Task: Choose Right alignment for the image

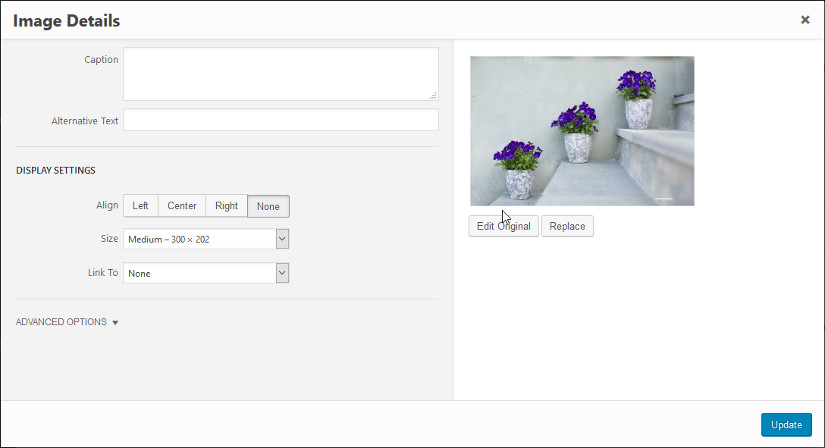Action: pos(226,206)
